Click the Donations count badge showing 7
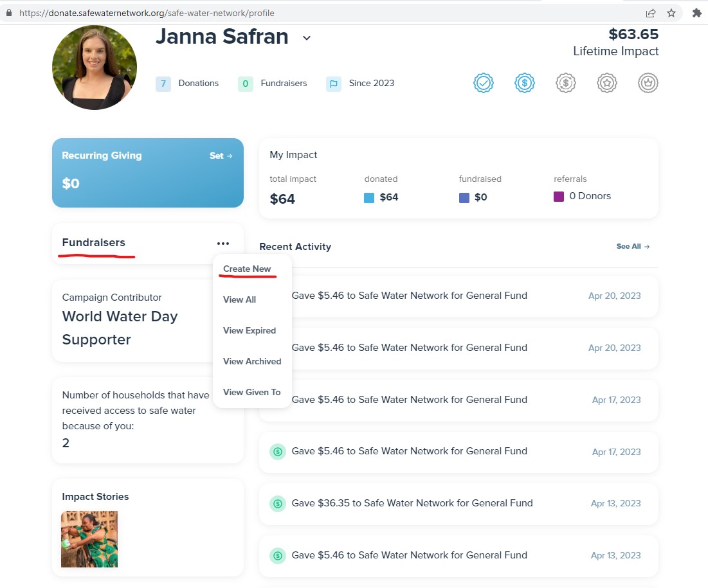 click(163, 84)
